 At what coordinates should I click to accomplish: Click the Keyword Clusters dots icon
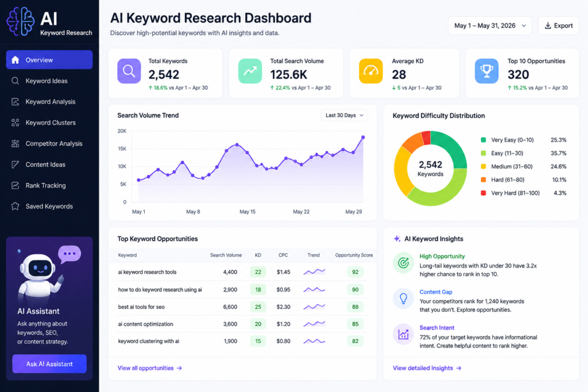coord(16,123)
